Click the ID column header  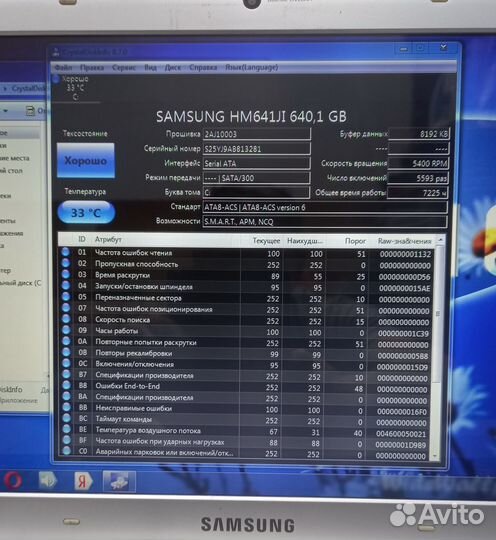click(82, 239)
